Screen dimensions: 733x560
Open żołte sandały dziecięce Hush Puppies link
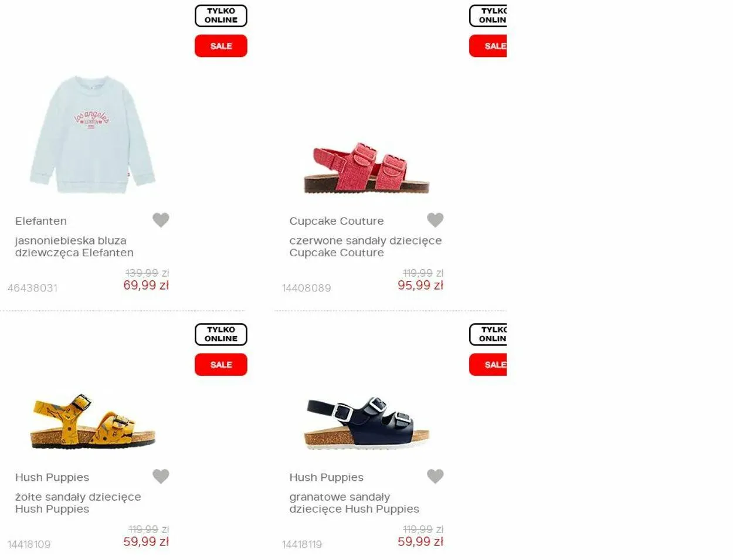(78, 503)
